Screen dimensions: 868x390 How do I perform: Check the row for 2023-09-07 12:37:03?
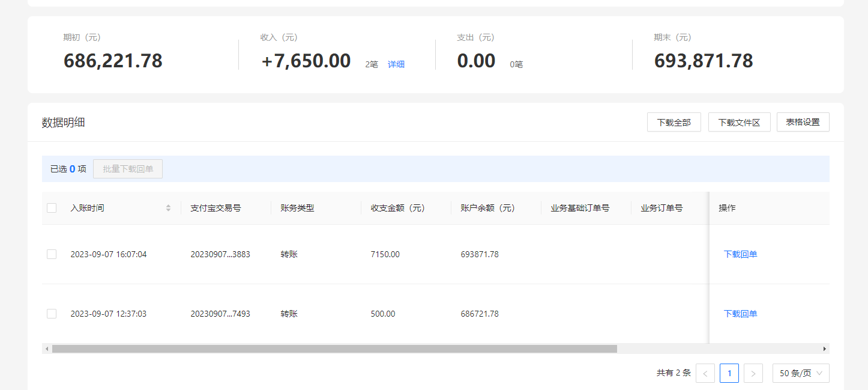point(52,314)
